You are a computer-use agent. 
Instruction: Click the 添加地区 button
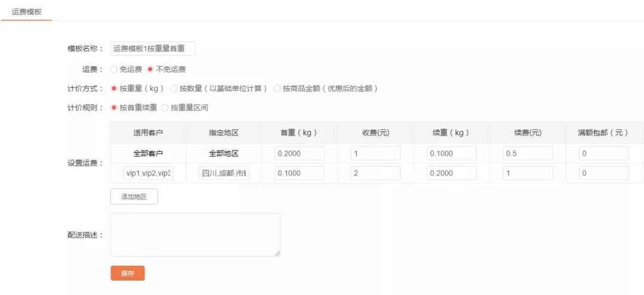pyautogui.click(x=134, y=196)
